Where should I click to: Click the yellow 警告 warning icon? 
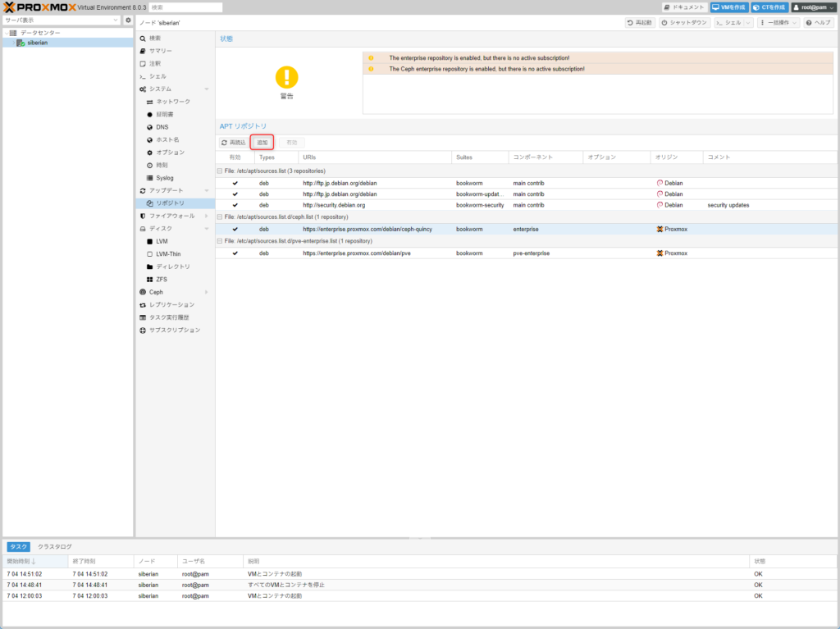coord(286,77)
